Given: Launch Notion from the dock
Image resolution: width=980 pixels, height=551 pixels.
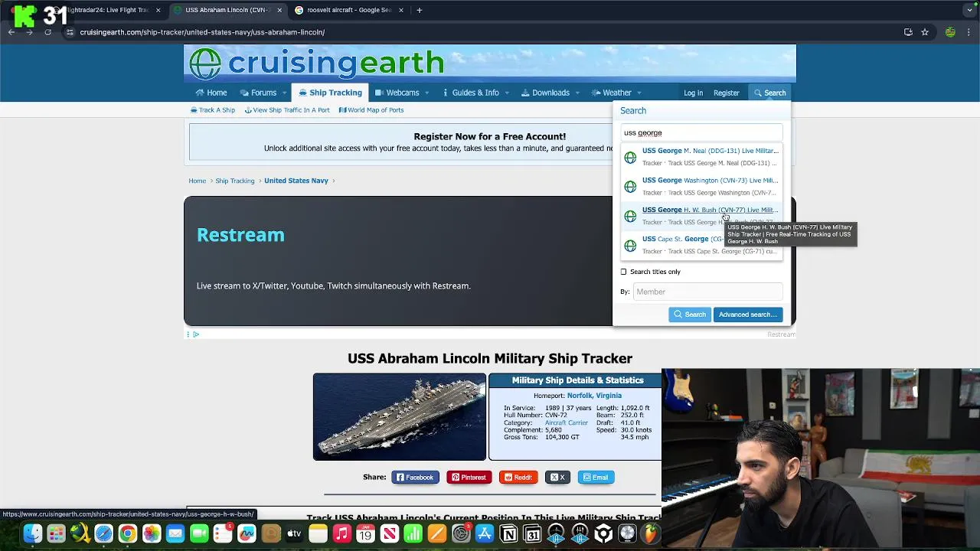Looking at the screenshot, I should pyautogui.click(x=508, y=533).
